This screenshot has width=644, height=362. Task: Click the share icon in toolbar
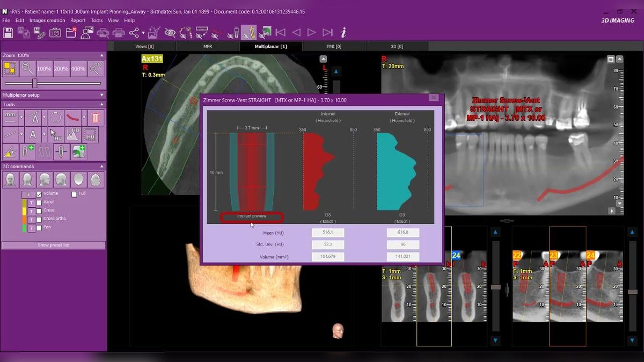point(135,33)
